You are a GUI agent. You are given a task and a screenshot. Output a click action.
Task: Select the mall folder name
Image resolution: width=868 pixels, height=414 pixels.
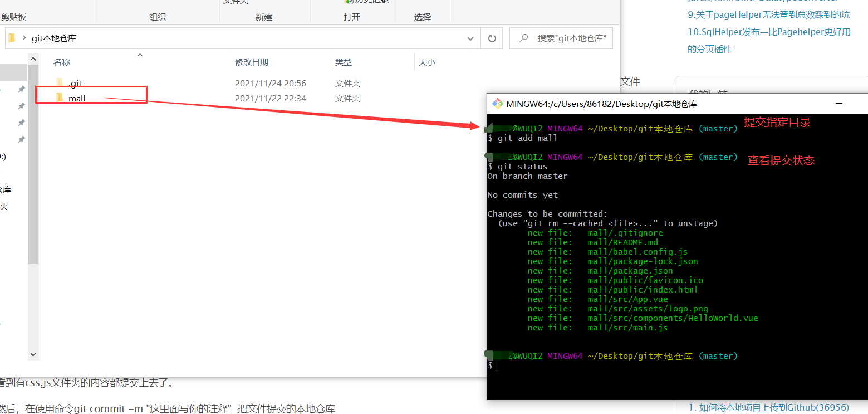tap(77, 99)
